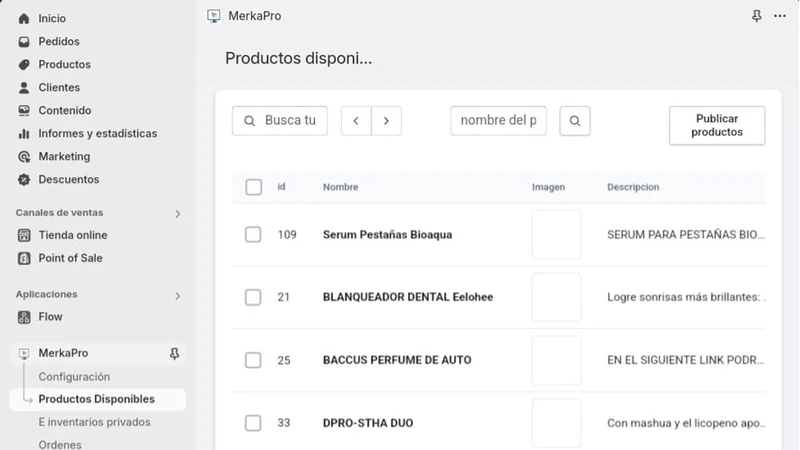800x450 pixels.
Task: Click product name 'BLANQUEADOR DENTAL Eelohee'
Action: [408, 297]
